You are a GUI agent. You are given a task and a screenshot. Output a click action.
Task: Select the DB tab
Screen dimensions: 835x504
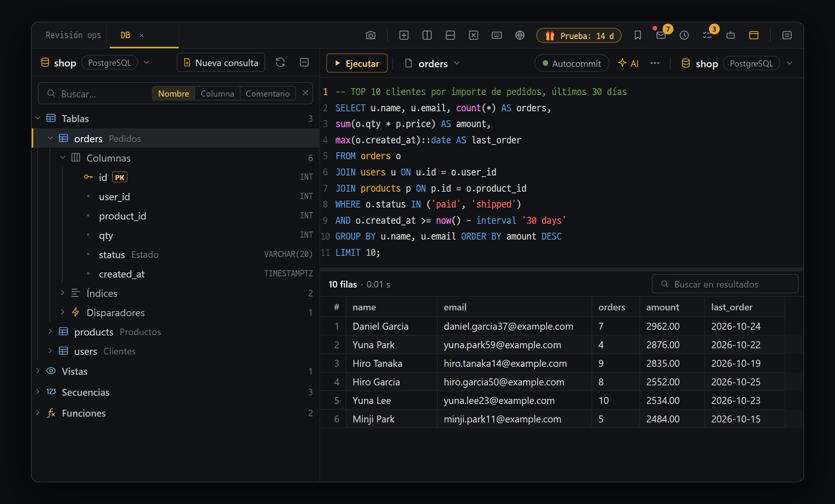125,35
